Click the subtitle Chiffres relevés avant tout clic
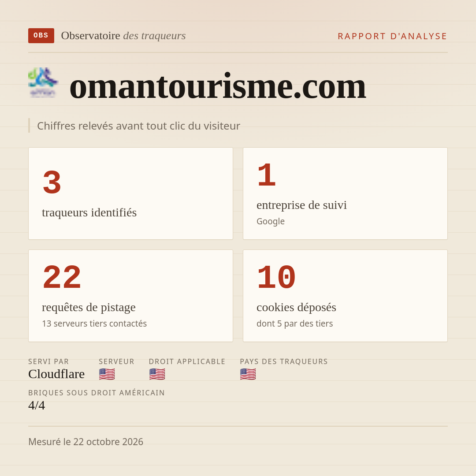The height and width of the screenshot is (476, 476). pos(138,126)
